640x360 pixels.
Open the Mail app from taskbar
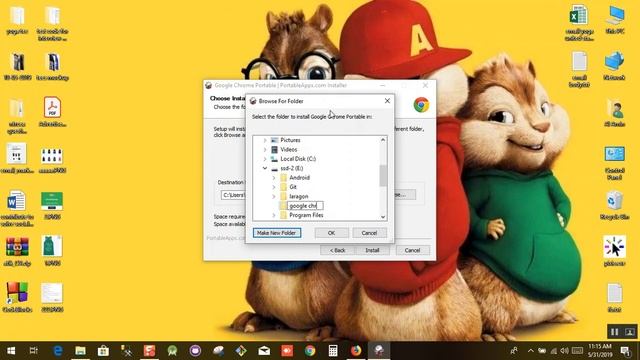coord(264,351)
